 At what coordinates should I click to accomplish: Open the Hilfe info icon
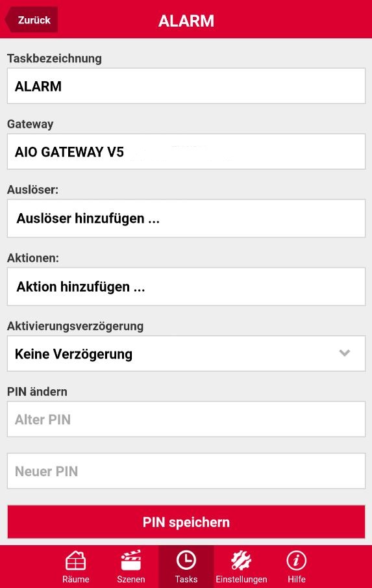(296, 561)
